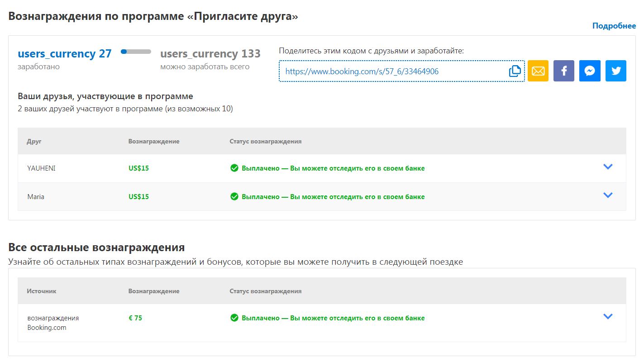Click 'Статус вознаграждения' header in the Источник table
The width and height of the screenshot is (644, 362).
tap(266, 291)
